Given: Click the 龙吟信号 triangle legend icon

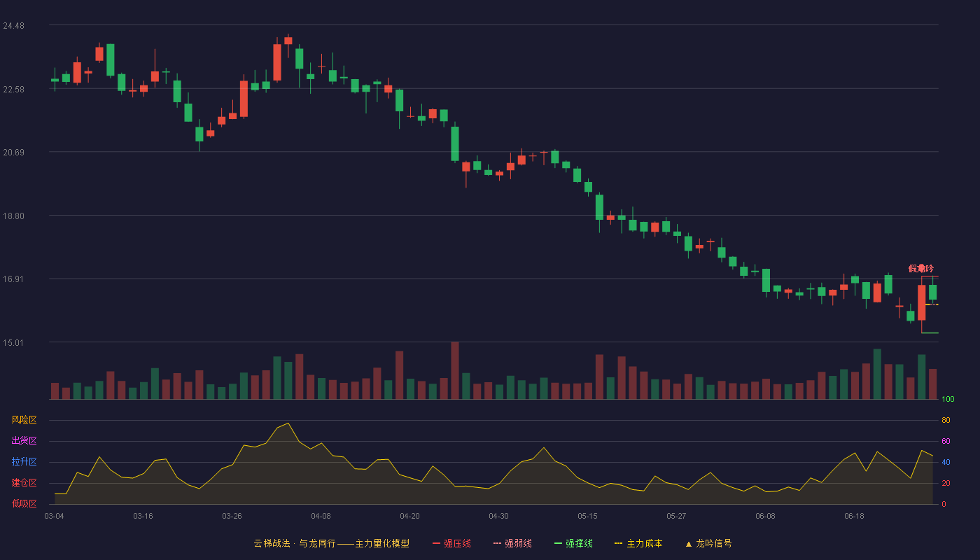Looking at the screenshot, I should [689, 544].
